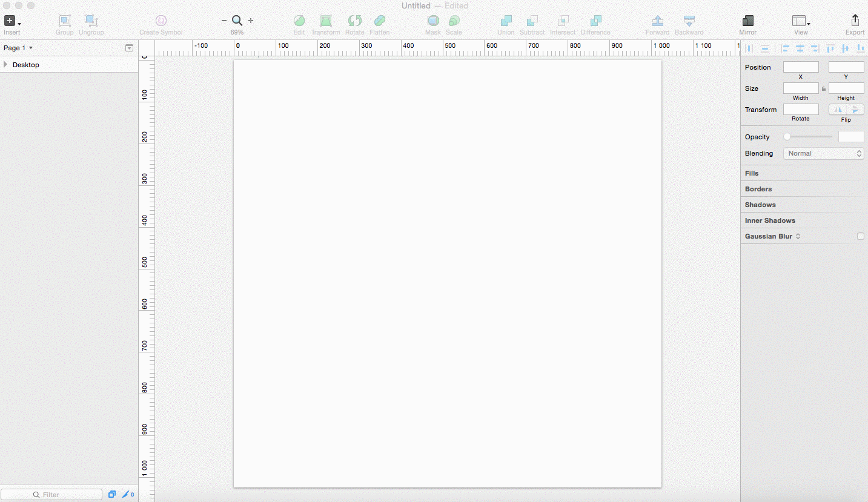This screenshot has height=502, width=868.
Task: Toggle the size proportions lock
Action: point(824,88)
